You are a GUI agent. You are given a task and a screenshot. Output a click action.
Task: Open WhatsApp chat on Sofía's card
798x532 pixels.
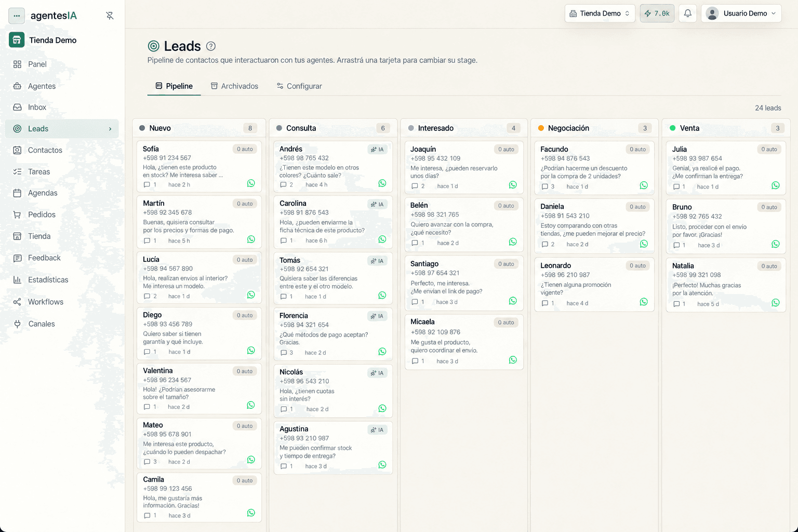pos(251,183)
